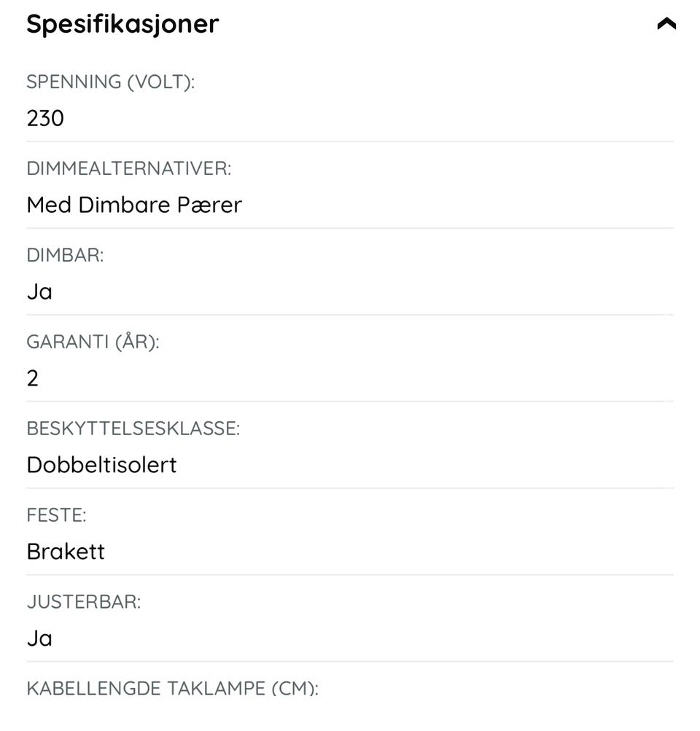This screenshot has width=700, height=731.
Task: Click Ja under the Dimbar heading
Action: [x=39, y=291]
